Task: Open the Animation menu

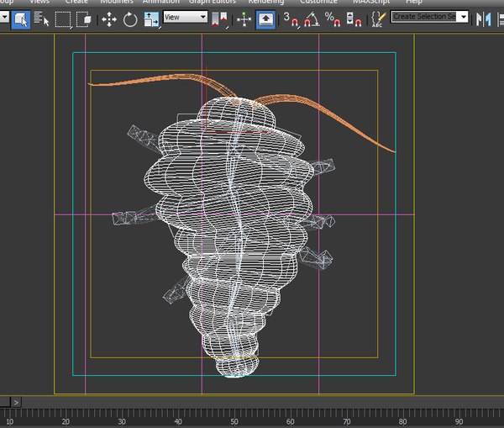Action: [x=161, y=2]
